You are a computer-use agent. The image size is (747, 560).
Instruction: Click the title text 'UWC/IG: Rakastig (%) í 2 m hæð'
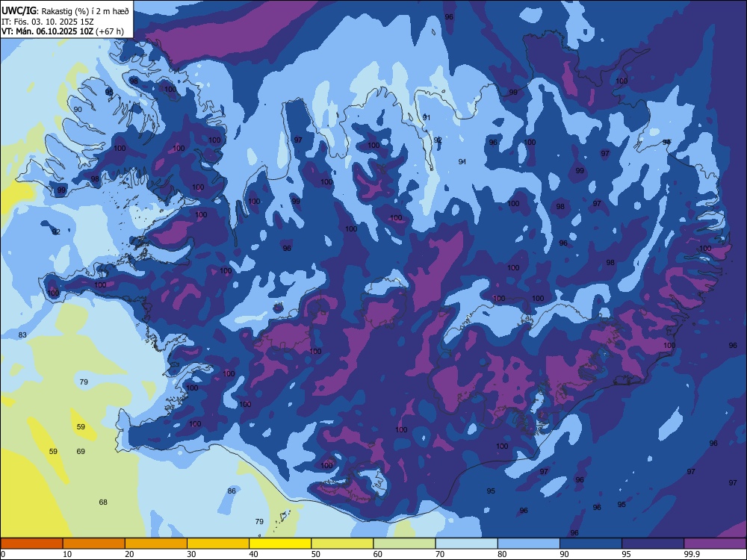(x=65, y=11)
